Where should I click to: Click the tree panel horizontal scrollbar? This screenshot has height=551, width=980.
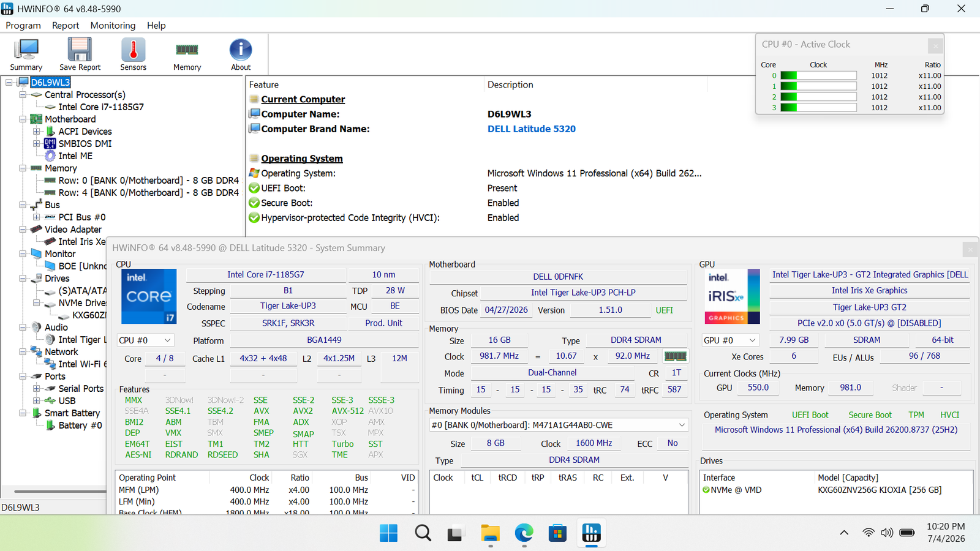point(60,491)
